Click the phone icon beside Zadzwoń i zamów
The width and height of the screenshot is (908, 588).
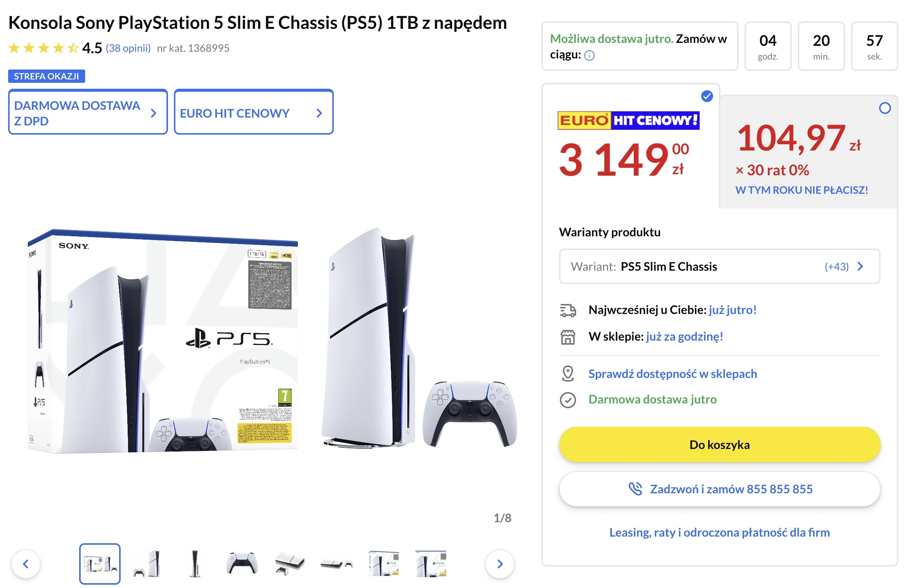pyautogui.click(x=635, y=489)
